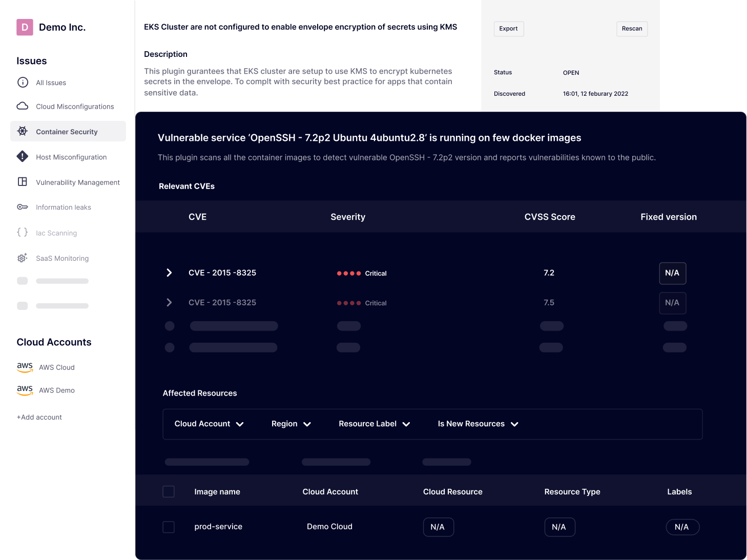The width and height of the screenshot is (747, 560).
Task: Click the Container Security helm icon
Action: coord(23,131)
